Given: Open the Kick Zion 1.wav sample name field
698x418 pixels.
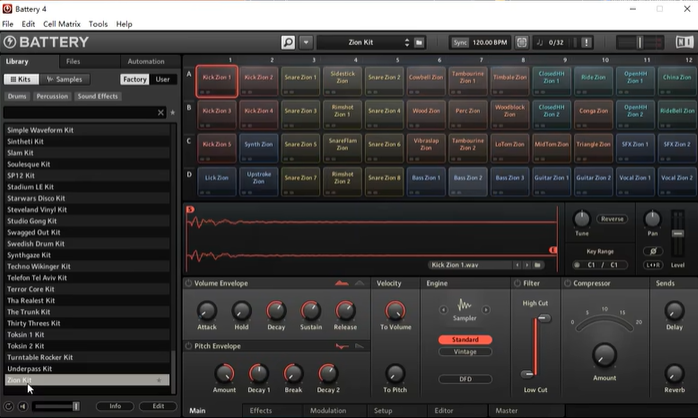Looking at the screenshot, I should pyautogui.click(x=470, y=265).
